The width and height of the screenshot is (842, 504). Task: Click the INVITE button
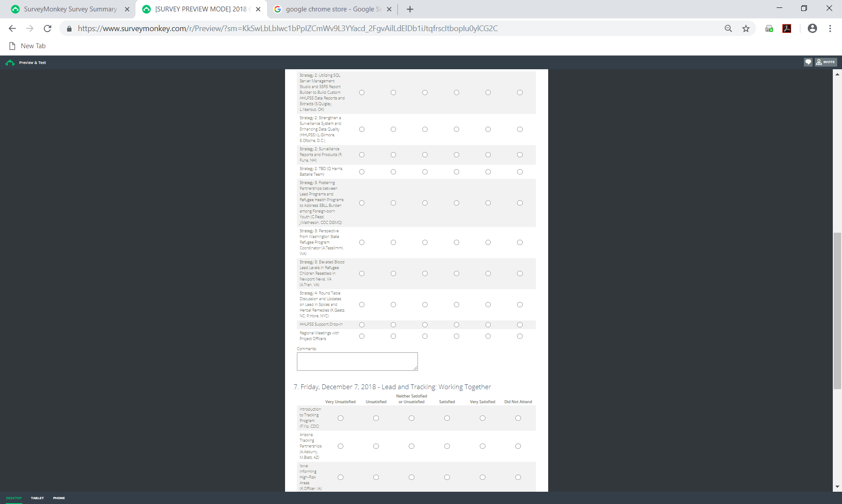(x=826, y=62)
